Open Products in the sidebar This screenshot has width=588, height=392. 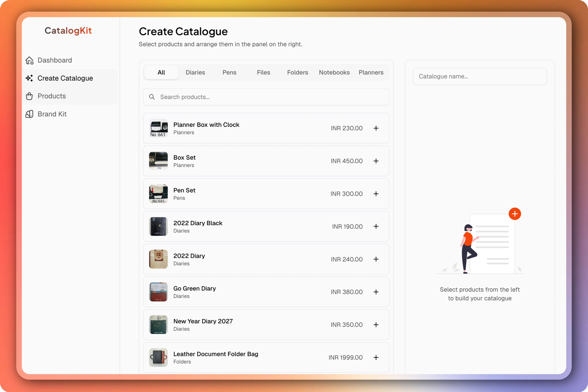tap(70, 96)
